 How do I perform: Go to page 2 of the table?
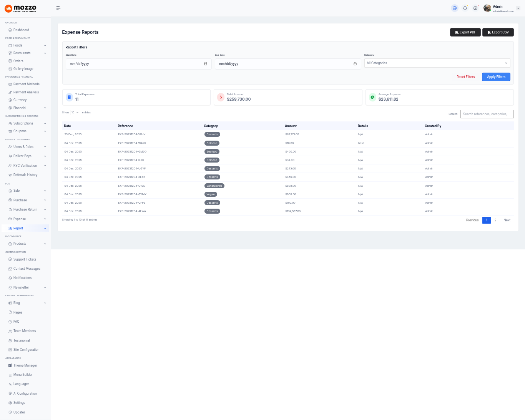tap(495, 220)
